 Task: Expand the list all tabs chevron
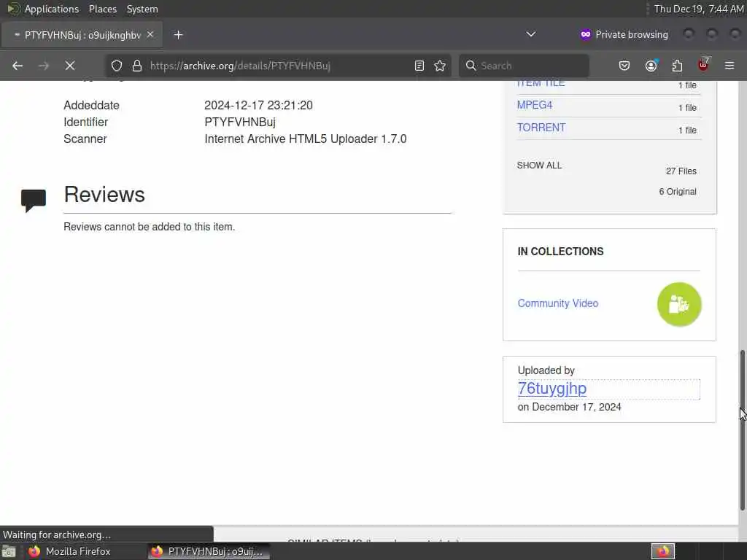coord(531,34)
